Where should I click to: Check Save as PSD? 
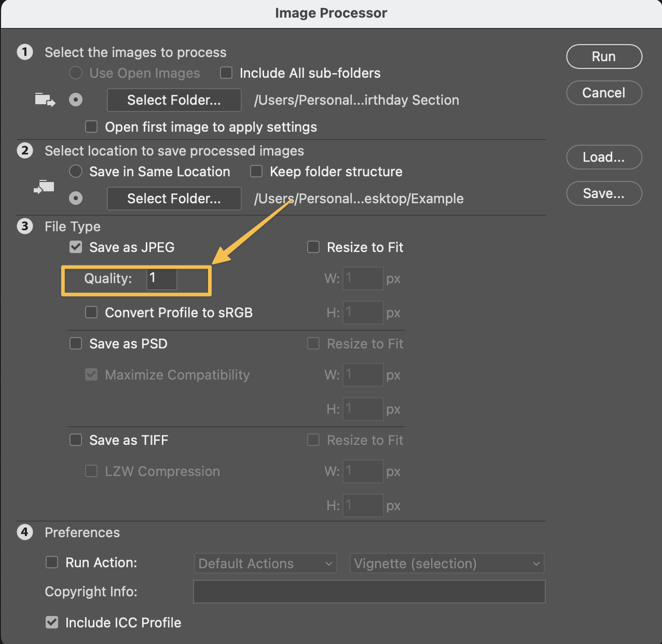[x=76, y=343]
